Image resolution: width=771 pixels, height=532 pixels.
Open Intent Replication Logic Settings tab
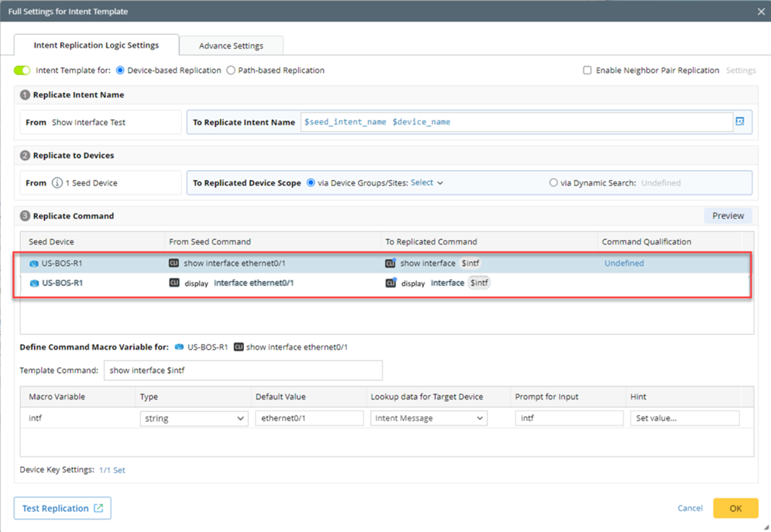pos(96,45)
